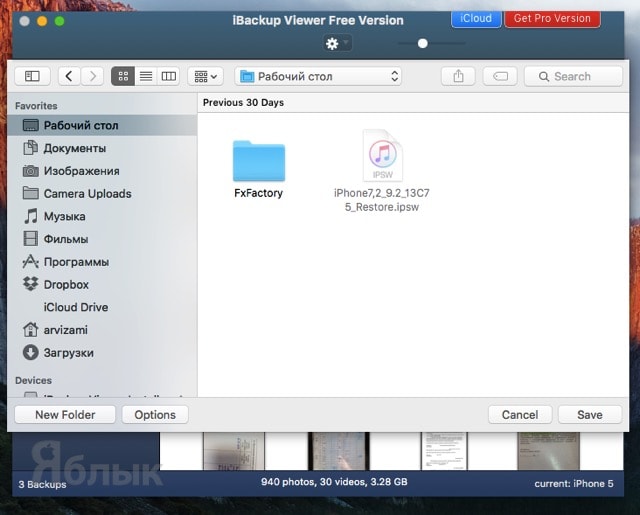Switch to column view
The image size is (640, 515).
[169, 76]
